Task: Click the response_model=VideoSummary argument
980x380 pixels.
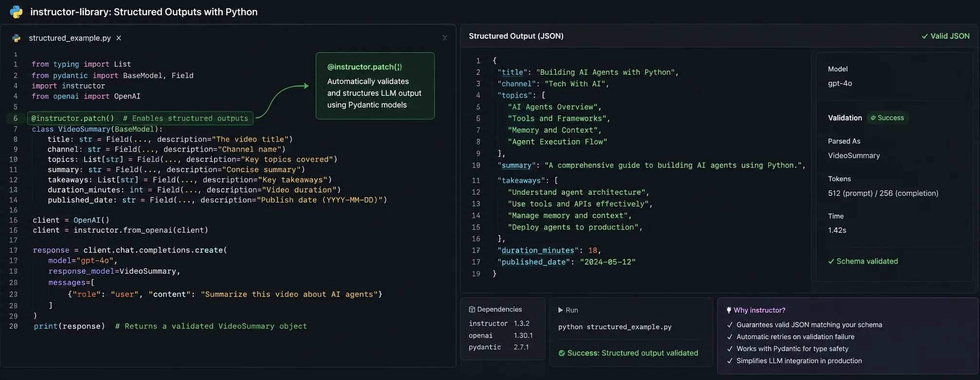Action: pos(114,271)
